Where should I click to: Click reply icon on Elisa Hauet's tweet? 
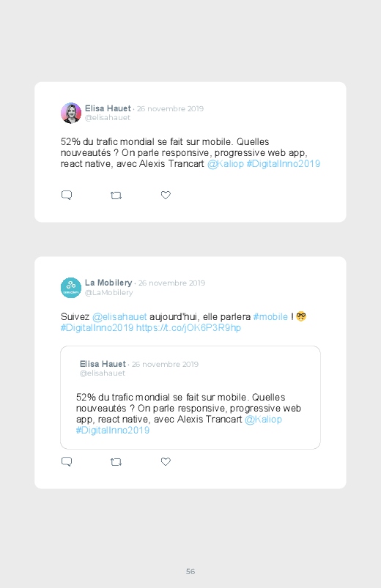point(67,195)
